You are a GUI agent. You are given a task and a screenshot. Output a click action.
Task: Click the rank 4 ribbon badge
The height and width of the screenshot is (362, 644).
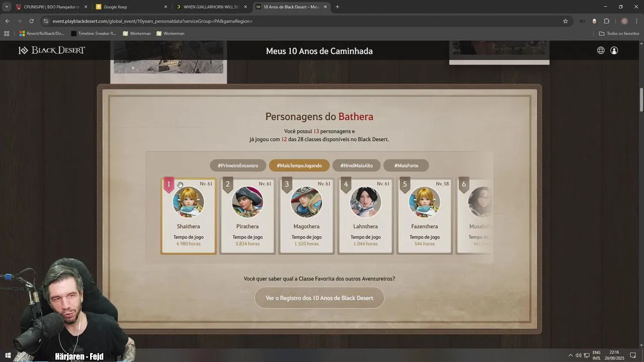[346, 185]
